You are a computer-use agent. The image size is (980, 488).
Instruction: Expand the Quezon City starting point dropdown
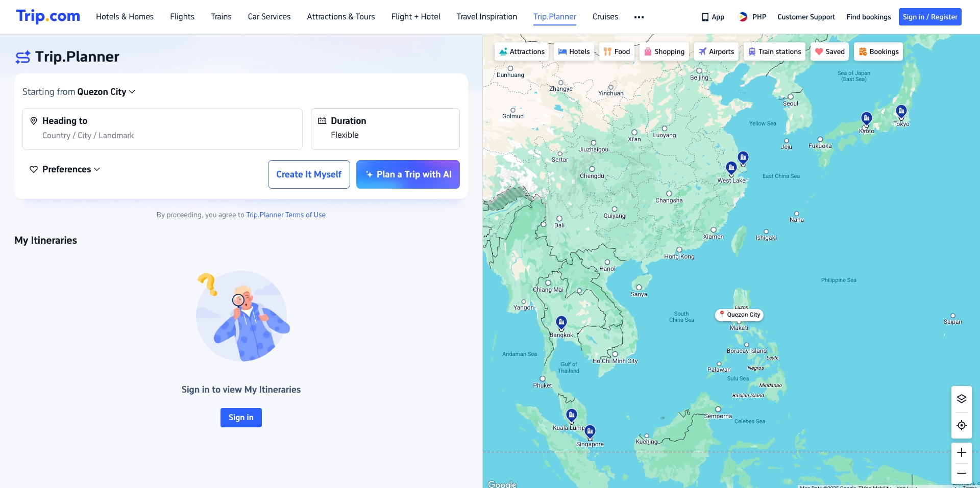coord(106,92)
